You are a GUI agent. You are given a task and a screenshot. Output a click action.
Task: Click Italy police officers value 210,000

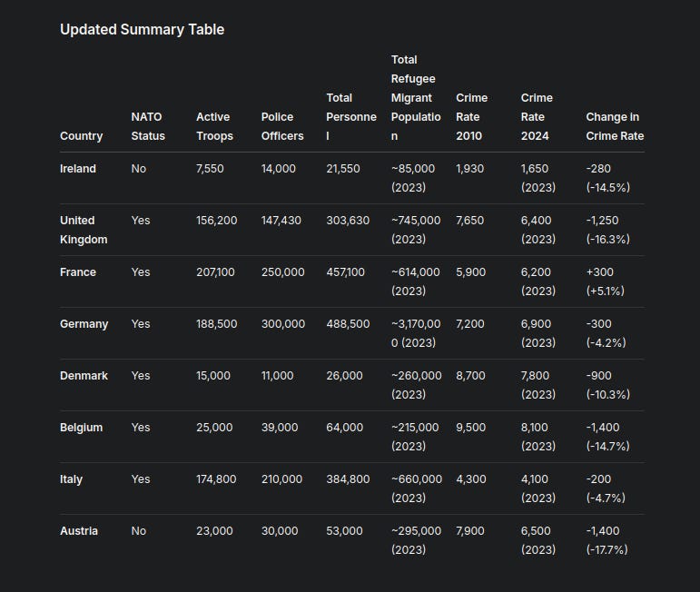(281, 479)
